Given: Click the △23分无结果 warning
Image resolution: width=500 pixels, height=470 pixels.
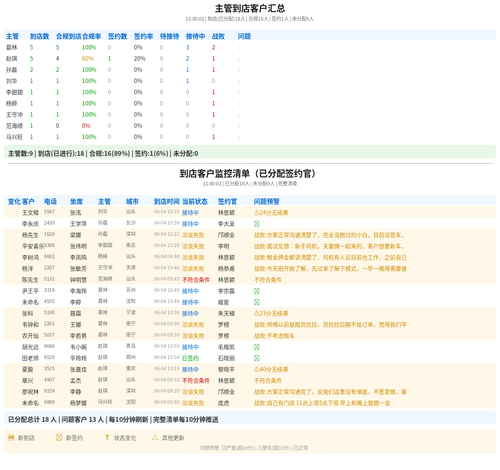Looking at the screenshot, I should (271, 313).
